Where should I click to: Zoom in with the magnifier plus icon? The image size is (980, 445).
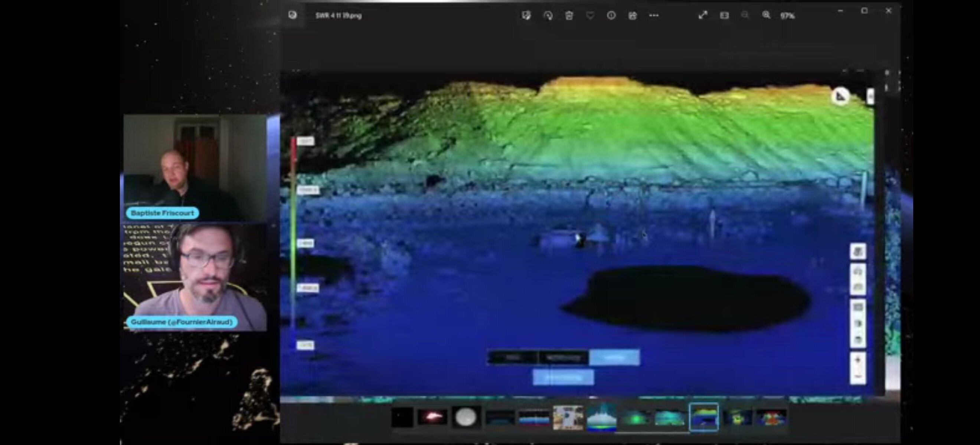point(766,15)
